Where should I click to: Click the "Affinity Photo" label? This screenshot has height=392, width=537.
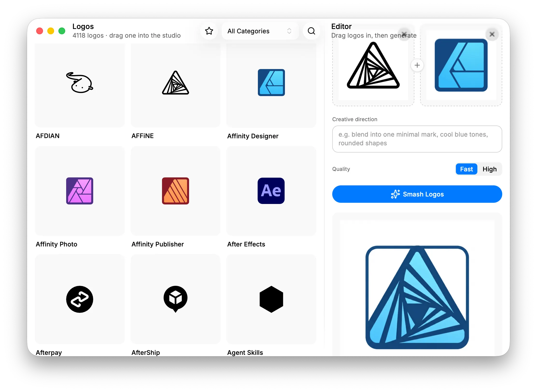point(57,244)
